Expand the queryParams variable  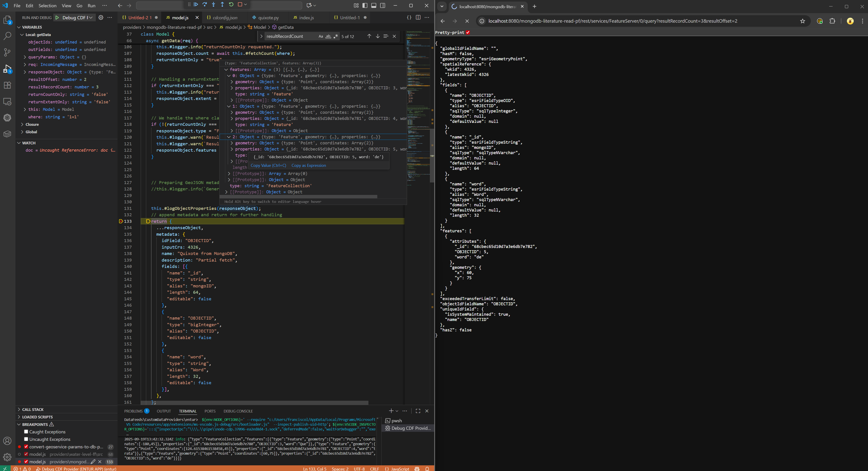point(25,57)
